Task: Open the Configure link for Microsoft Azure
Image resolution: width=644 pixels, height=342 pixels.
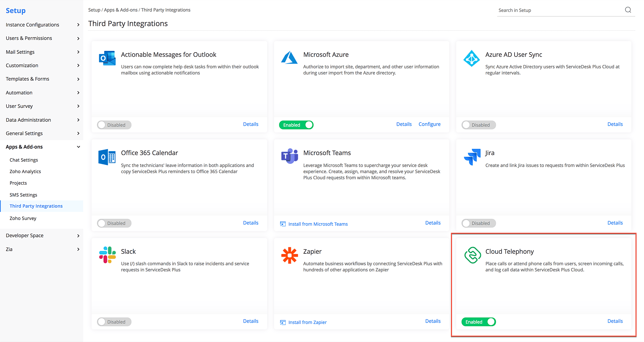Action: click(429, 124)
